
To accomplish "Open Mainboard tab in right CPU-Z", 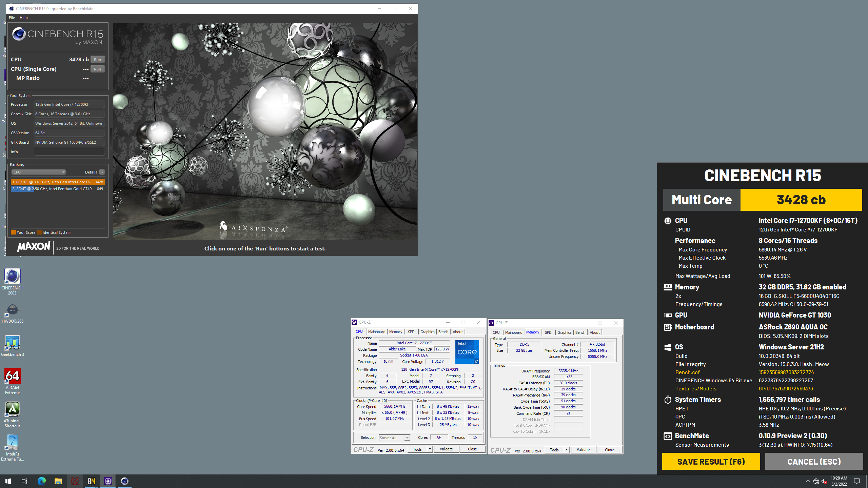I will coord(514,332).
